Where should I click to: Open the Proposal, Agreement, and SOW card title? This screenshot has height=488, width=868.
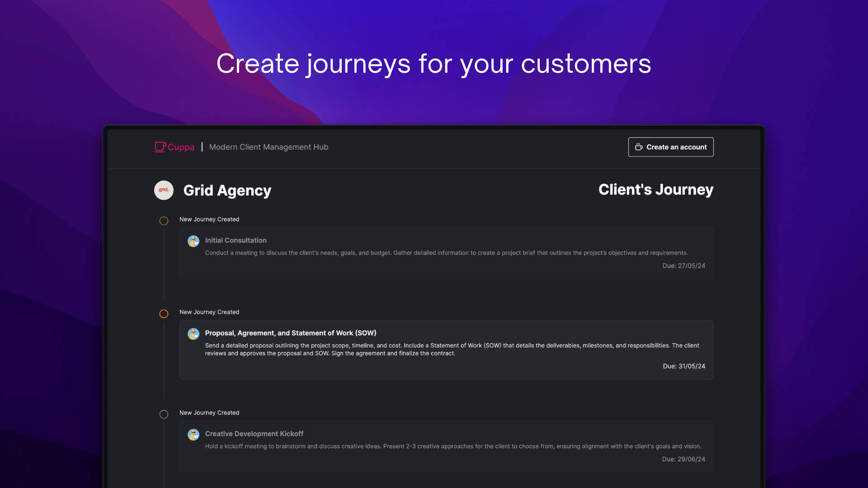[x=290, y=333]
